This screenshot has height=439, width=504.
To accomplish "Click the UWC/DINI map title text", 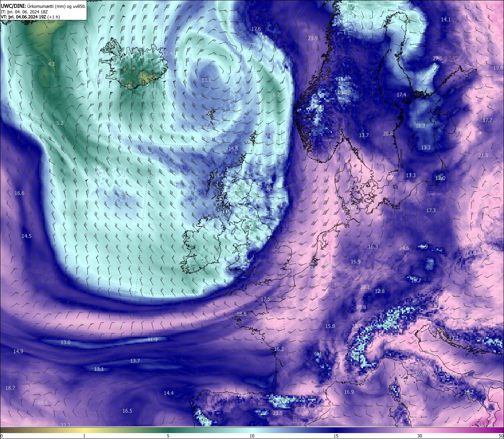I will (x=43, y=6).
